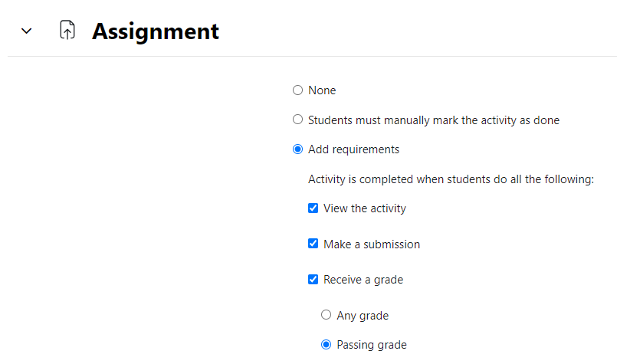Click the View the activity label
Viewport: 617px width, 364px height.
click(x=364, y=208)
